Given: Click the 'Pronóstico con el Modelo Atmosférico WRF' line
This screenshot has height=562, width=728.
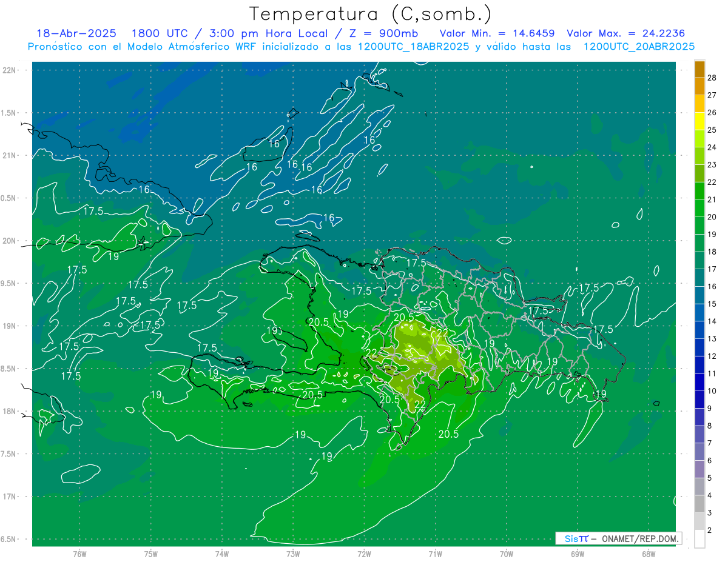Looking at the screenshot, I should (x=362, y=47).
